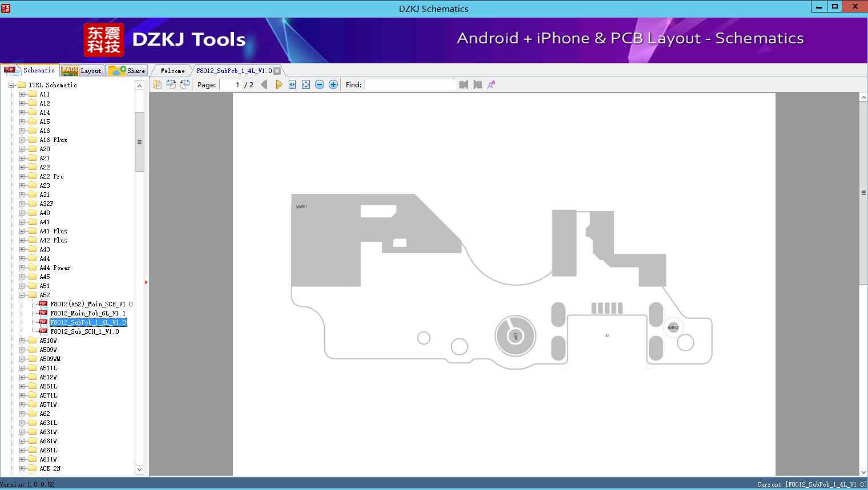Image resolution: width=868 pixels, height=490 pixels.
Task: Click document viewer scroll up arrow
Action: coord(863,98)
